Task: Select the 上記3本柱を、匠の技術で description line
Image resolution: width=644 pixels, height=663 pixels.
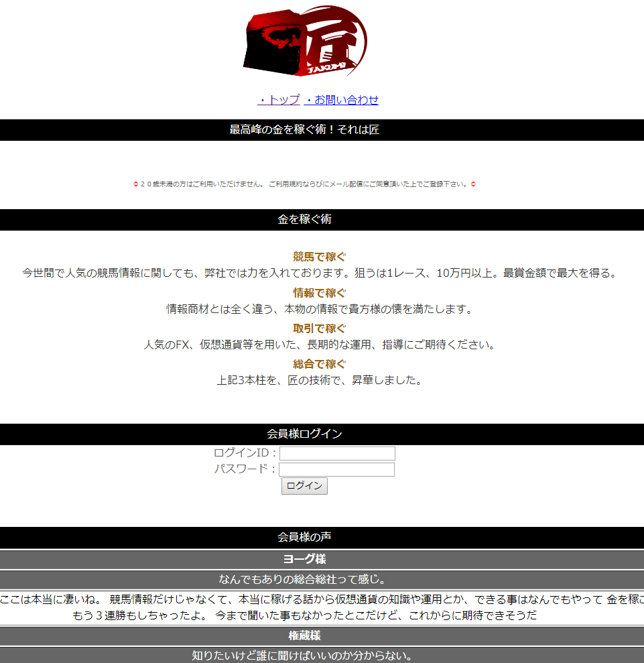Action: 320,380
